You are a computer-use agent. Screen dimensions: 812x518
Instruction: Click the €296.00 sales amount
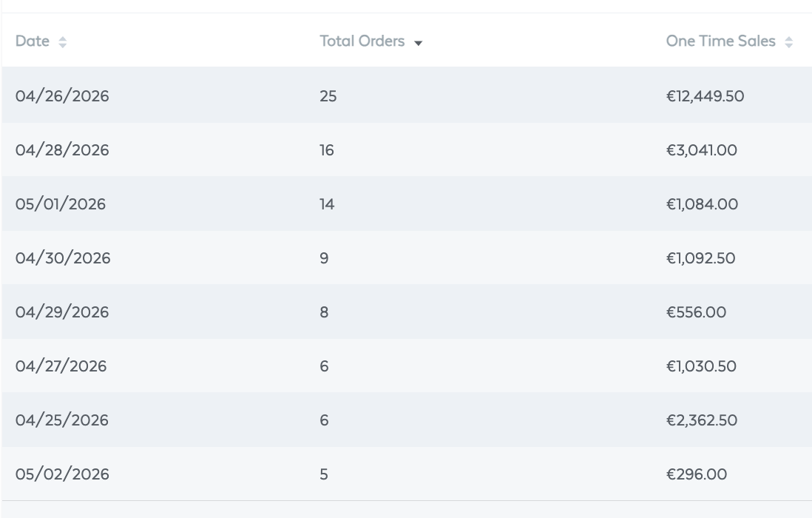(697, 474)
